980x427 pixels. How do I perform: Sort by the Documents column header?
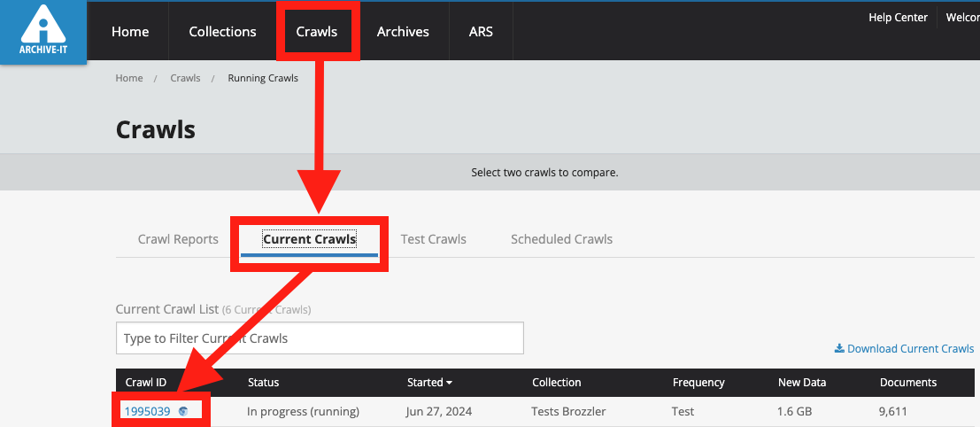click(907, 383)
